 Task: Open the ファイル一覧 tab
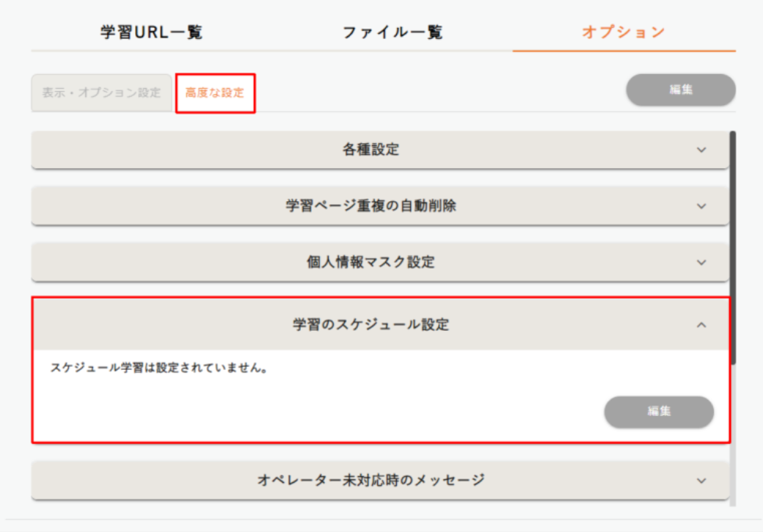click(x=393, y=32)
